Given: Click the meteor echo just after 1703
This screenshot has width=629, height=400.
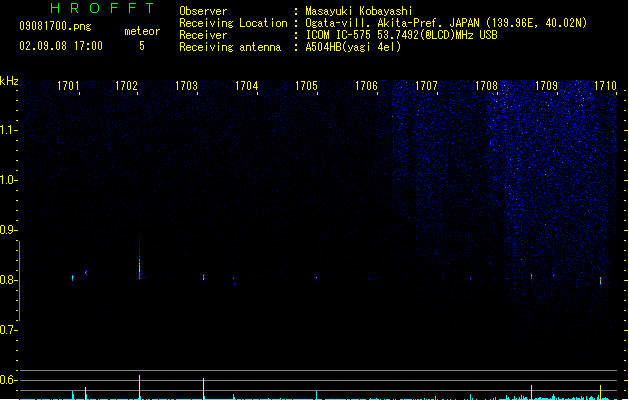Looking at the screenshot, I should click(204, 277).
